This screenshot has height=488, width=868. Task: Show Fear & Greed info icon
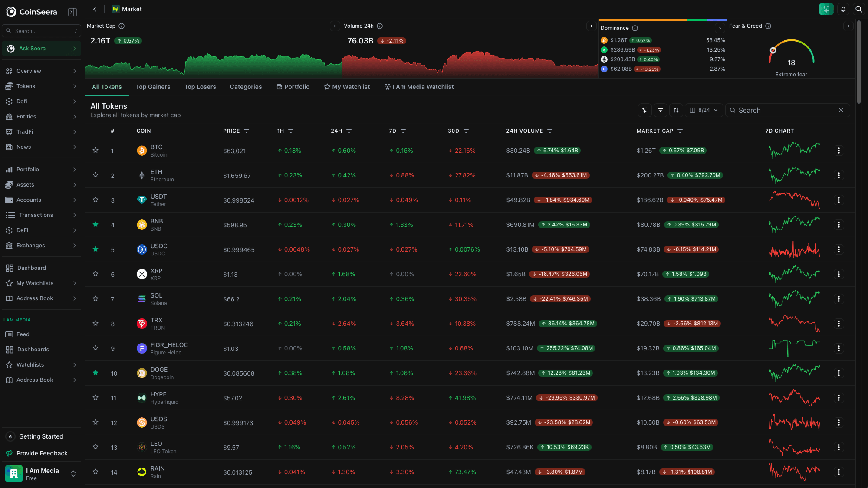pyautogui.click(x=768, y=26)
